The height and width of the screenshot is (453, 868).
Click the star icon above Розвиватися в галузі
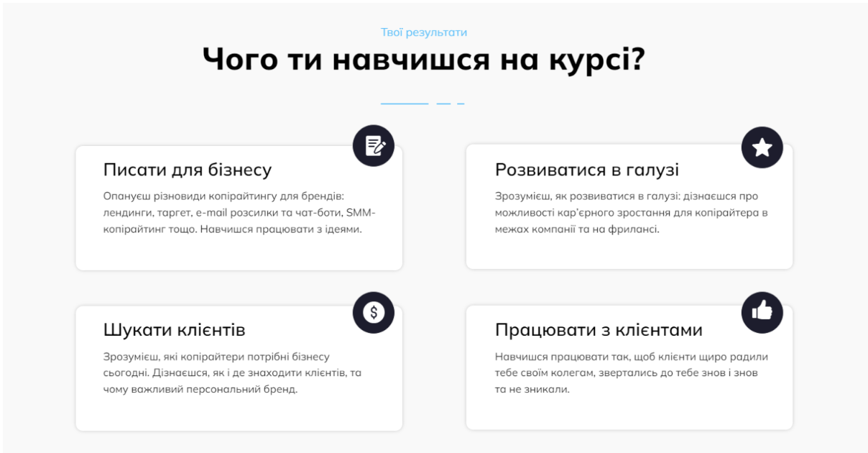tap(762, 147)
